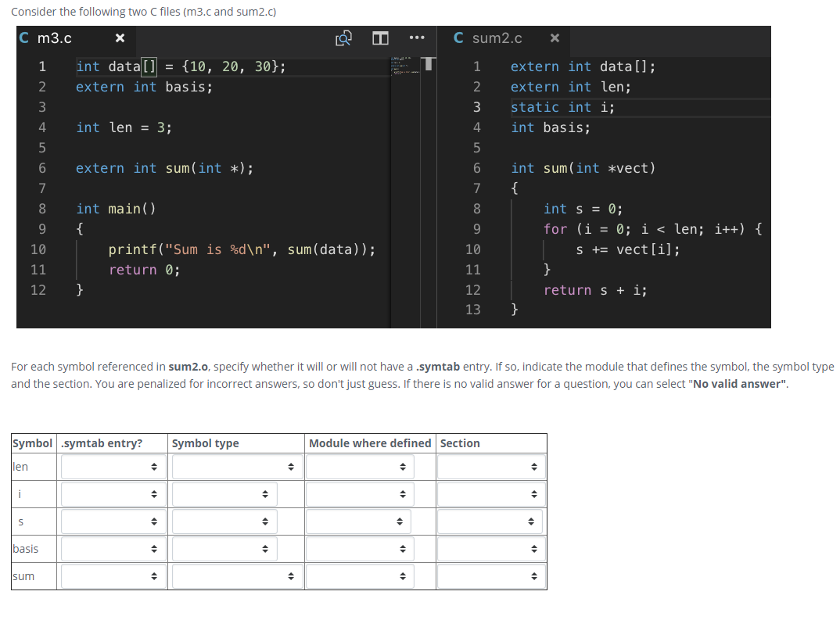Close the m3.c file
840x620 pixels.
click(119, 38)
